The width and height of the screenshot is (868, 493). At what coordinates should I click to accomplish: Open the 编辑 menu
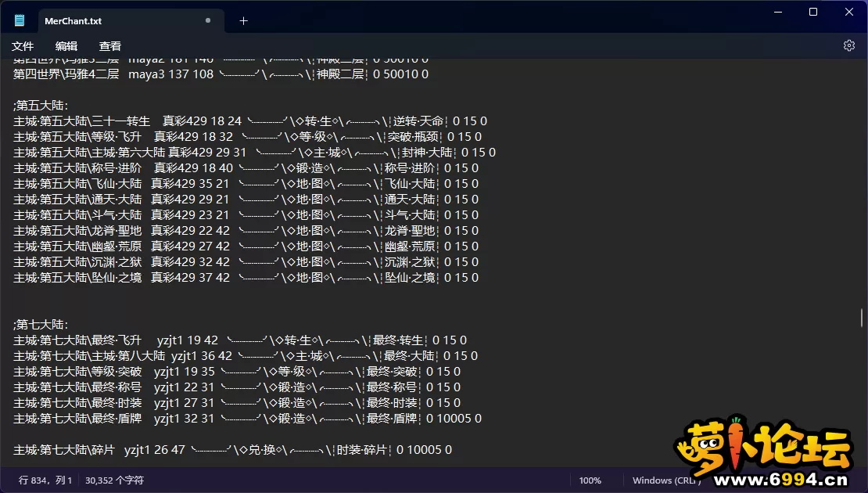[x=66, y=46]
